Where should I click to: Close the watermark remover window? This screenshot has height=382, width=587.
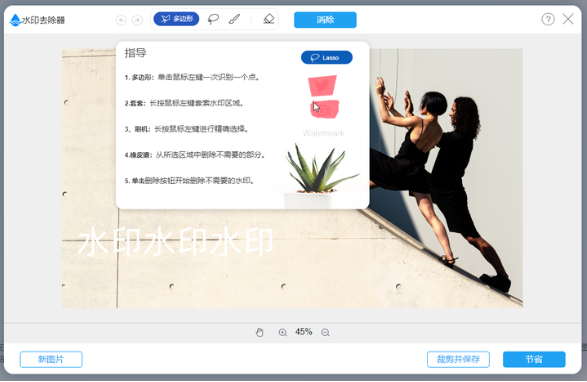tap(568, 19)
